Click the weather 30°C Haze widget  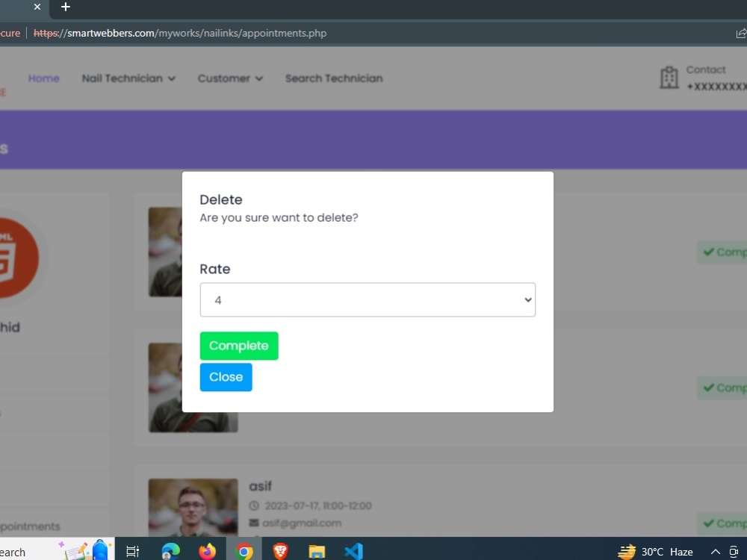(x=656, y=552)
